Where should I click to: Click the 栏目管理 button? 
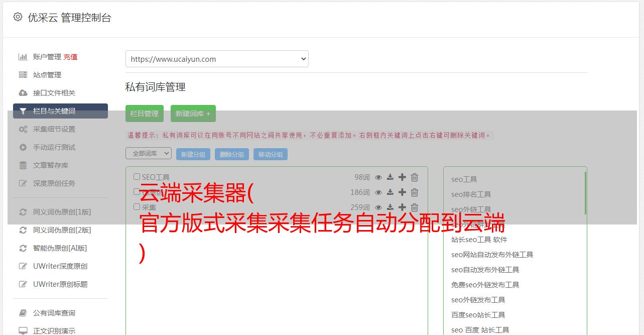click(x=145, y=114)
